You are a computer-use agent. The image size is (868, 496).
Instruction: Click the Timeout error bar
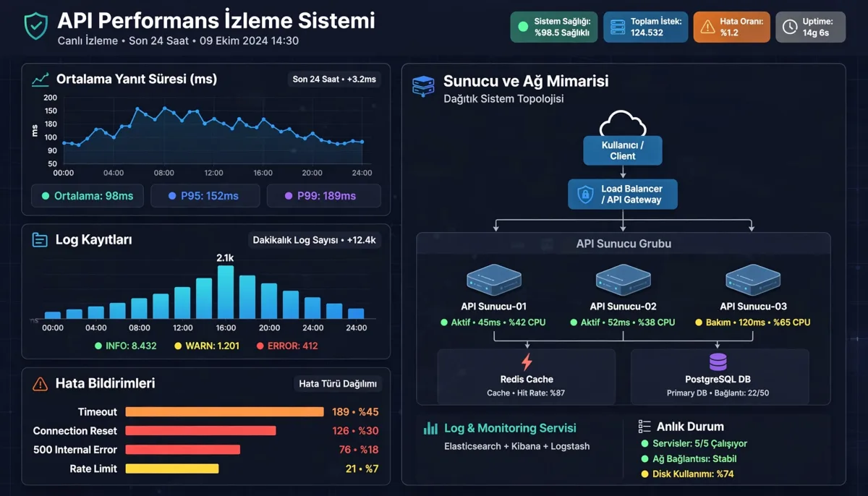pyautogui.click(x=224, y=411)
